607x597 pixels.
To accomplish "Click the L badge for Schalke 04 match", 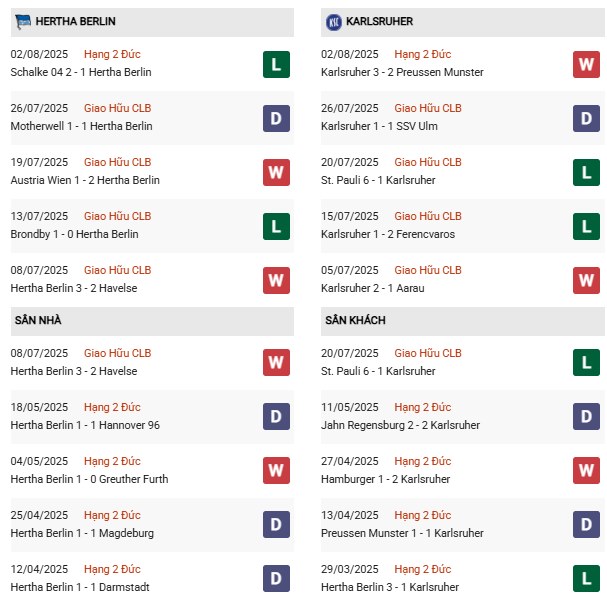I will [x=276, y=65].
